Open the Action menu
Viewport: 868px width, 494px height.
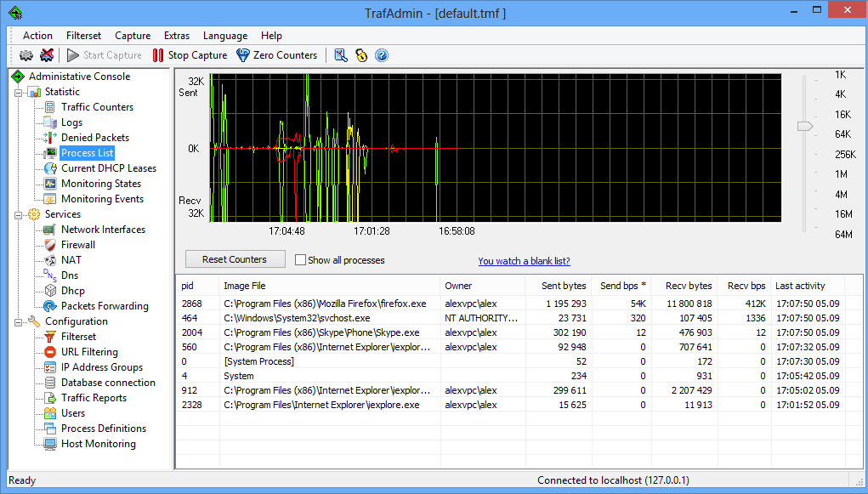pos(37,36)
